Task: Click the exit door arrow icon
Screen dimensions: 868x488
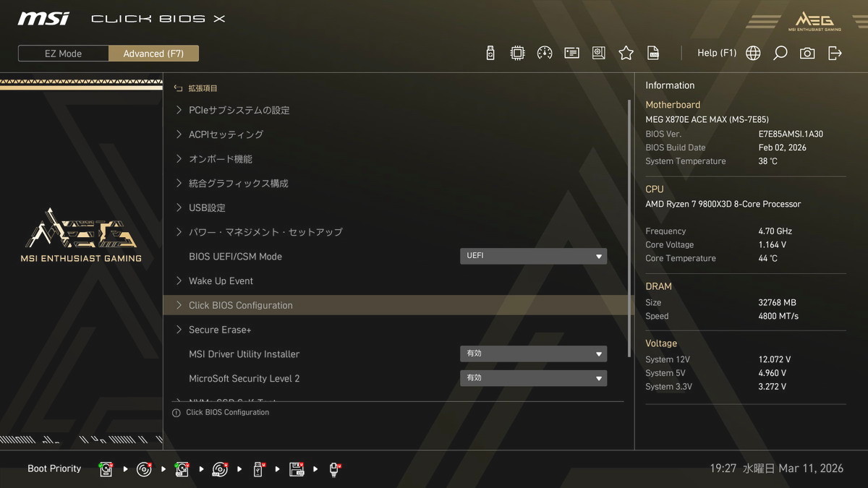Action: (x=835, y=53)
